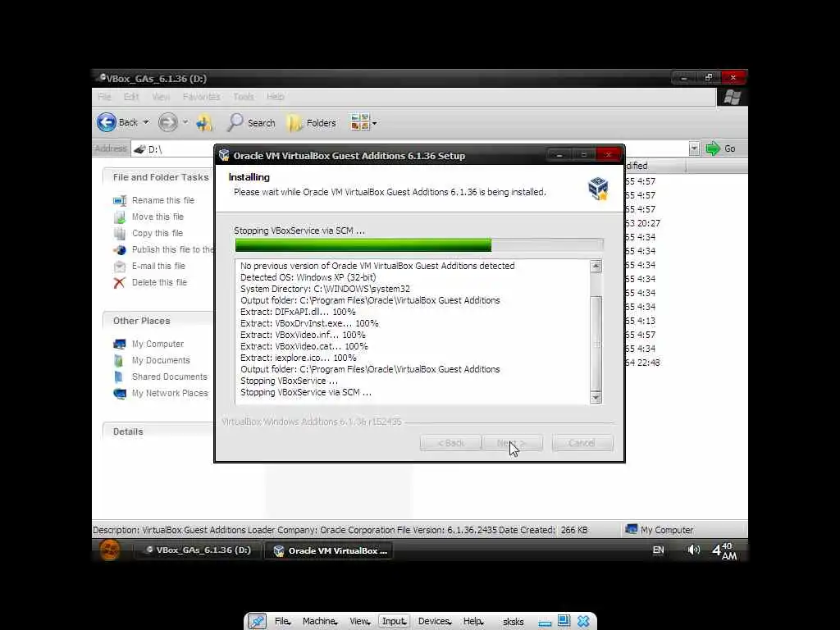Image resolution: width=840 pixels, height=630 pixels.
Task: Minimize the VM using mini toolbar icon
Action: (x=545, y=623)
